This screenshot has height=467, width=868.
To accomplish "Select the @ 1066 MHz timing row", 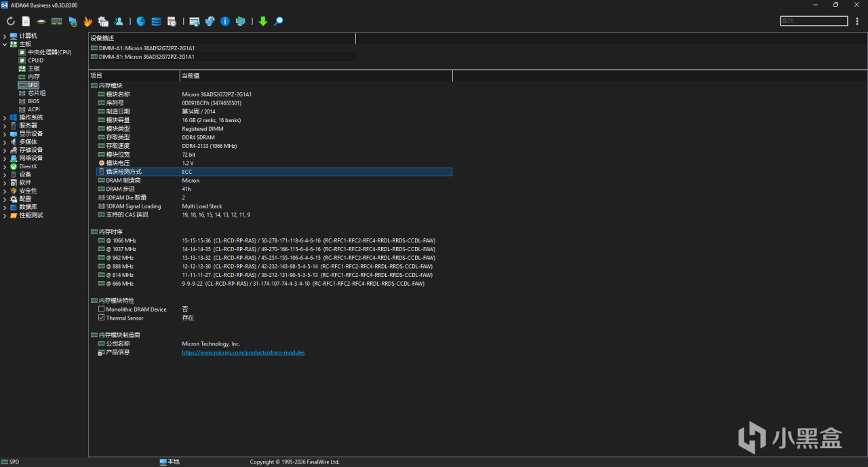I will 275,240.
